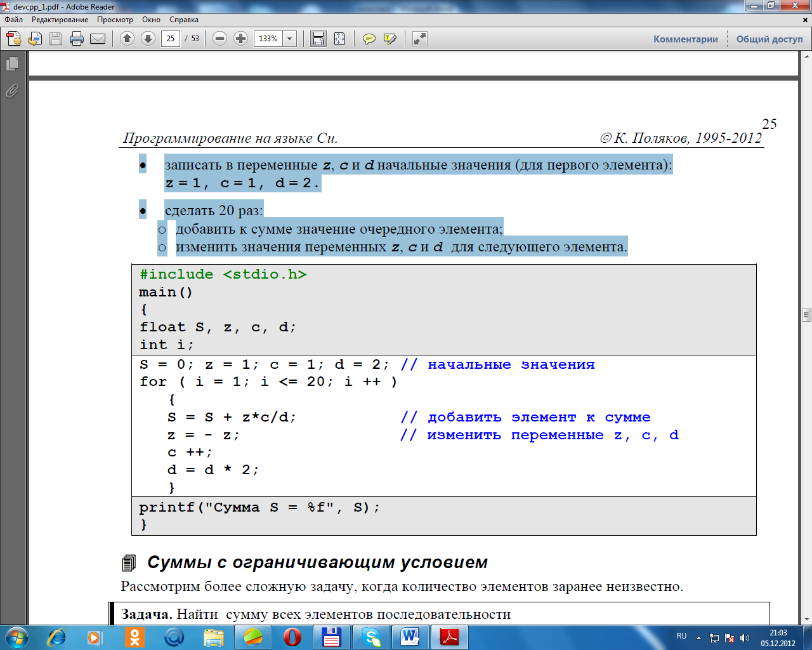Click the Общий доступ button
The width and height of the screenshot is (812, 650).
coord(769,39)
